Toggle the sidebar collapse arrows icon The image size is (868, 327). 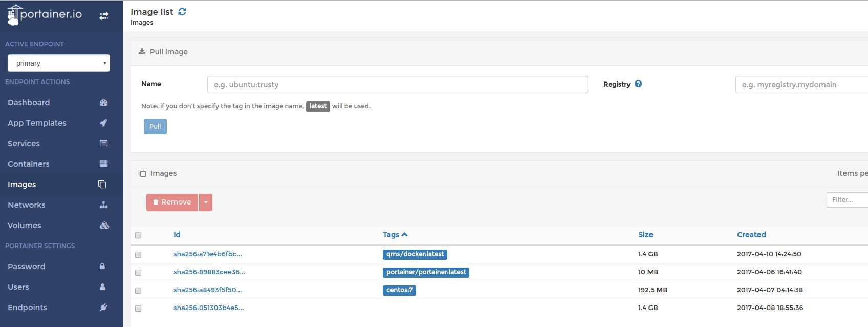point(104,16)
